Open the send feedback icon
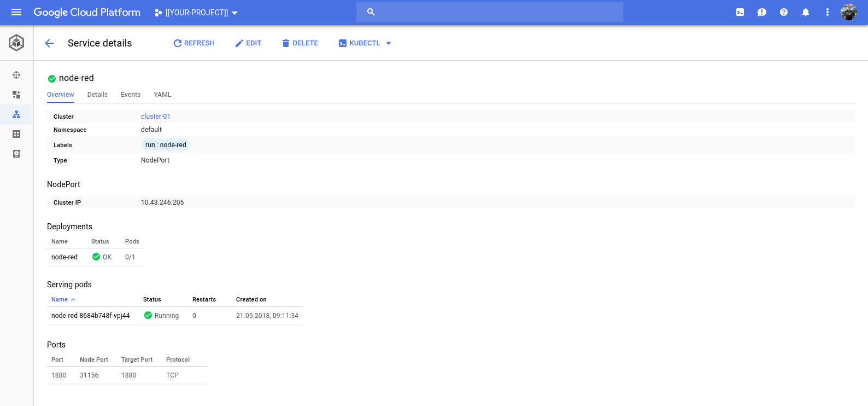The height and width of the screenshot is (406, 868). 762,12
